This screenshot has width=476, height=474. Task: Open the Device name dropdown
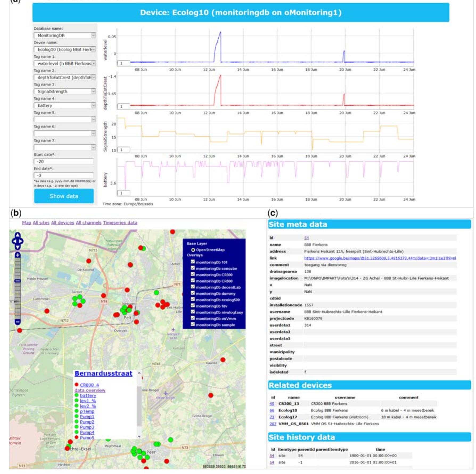coord(65,50)
